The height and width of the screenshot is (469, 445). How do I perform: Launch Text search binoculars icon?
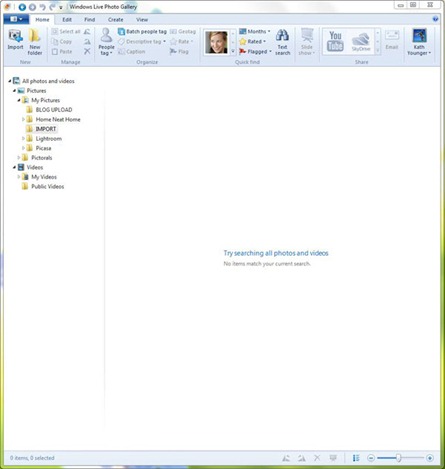pos(282,42)
